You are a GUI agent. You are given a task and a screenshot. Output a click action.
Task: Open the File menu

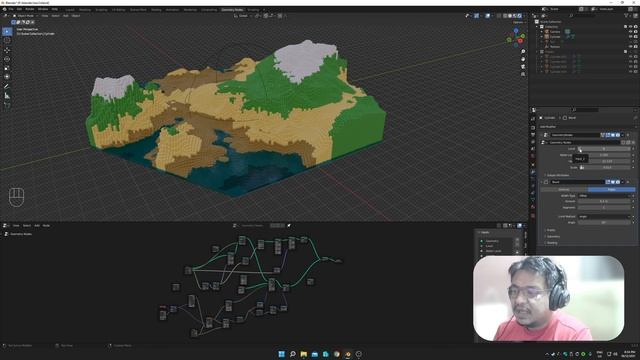(x=11, y=9)
